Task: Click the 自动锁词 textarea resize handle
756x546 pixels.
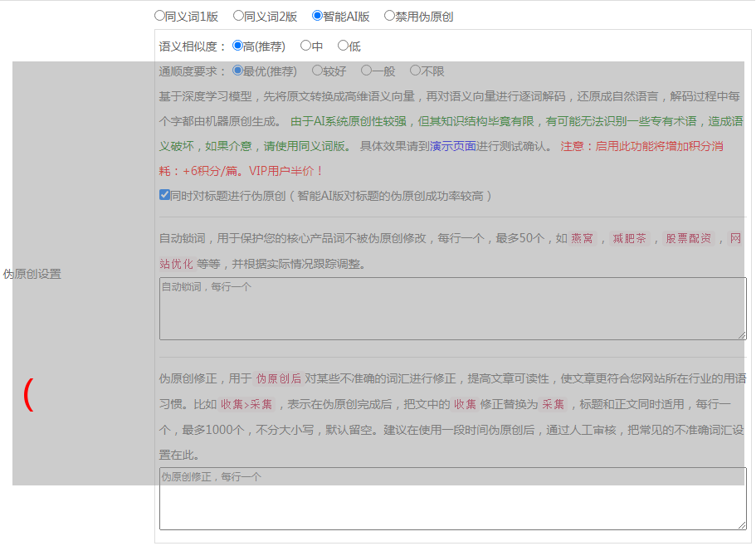Action: point(742,335)
